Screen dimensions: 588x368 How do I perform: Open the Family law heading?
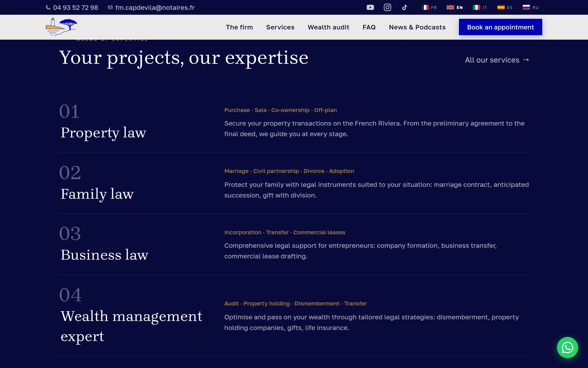pos(97,194)
